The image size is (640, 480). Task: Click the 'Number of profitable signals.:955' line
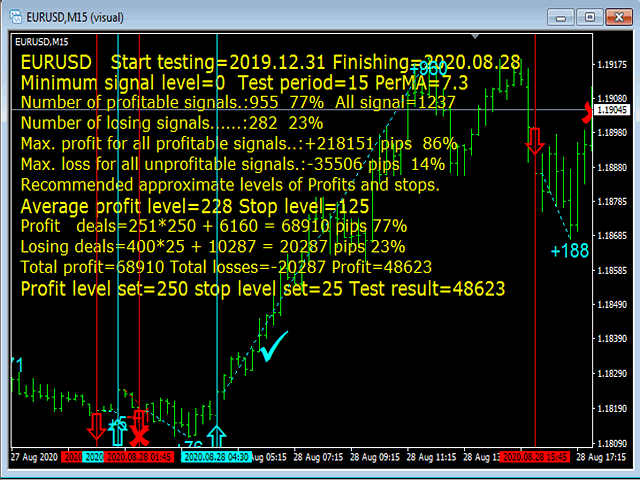(x=238, y=102)
